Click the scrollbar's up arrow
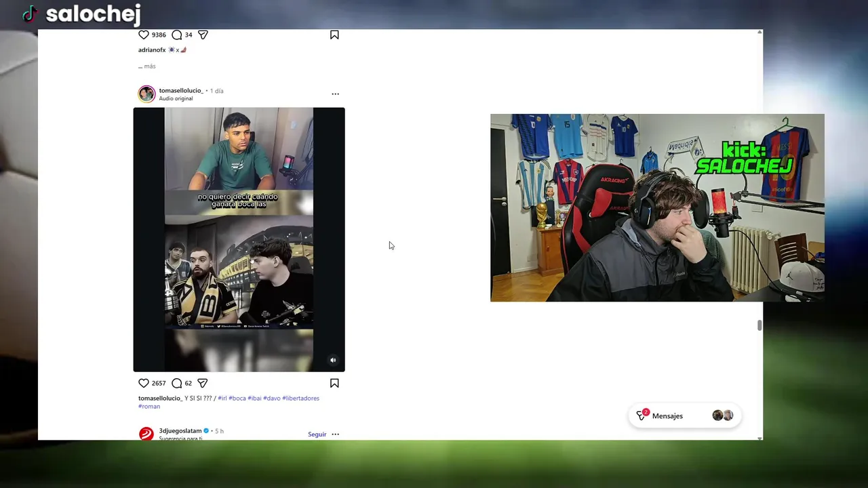Screen dimensions: 868x488 coord(759,32)
